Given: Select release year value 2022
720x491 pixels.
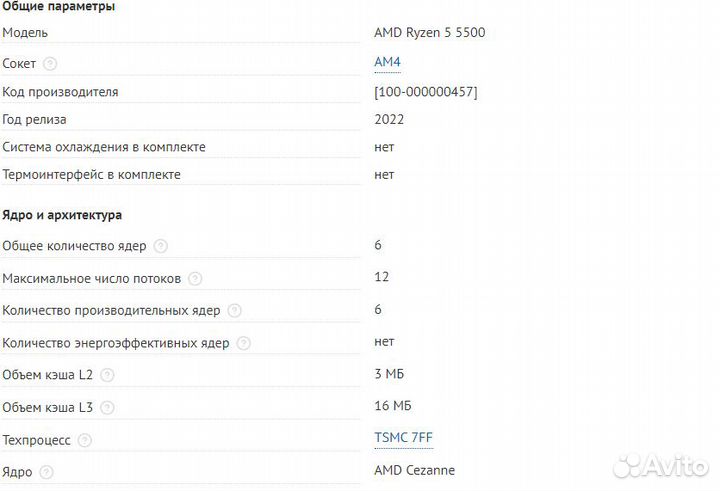Looking at the screenshot, I should click(x=389, y=119).
